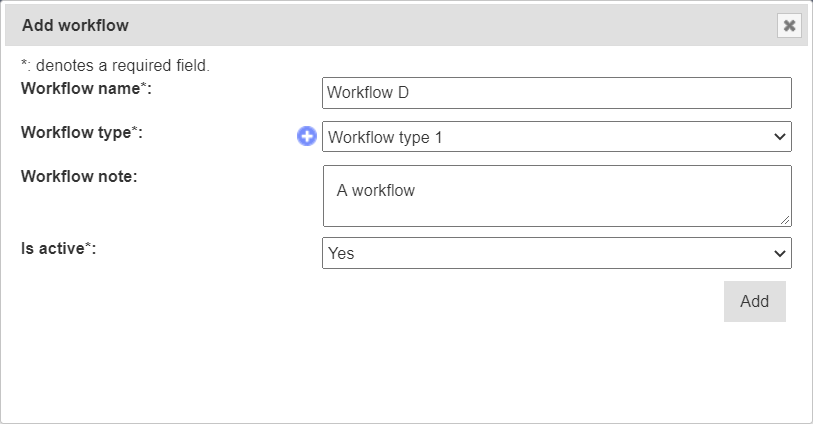Click the required field notice text
The height and width of the screenshot is (424, 813).
click(x=115, y=66)
